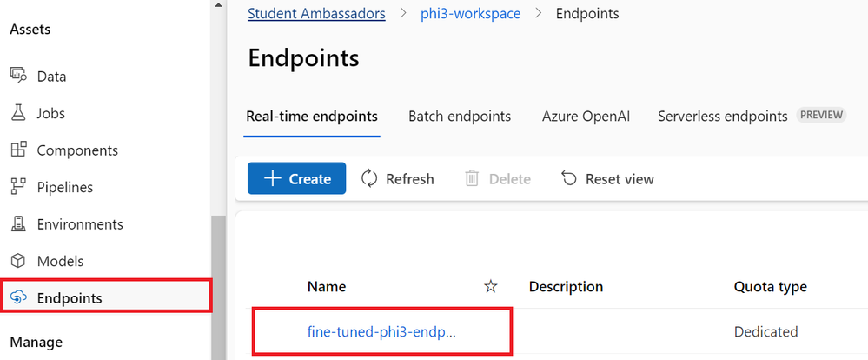
Task: Click the Jobs flask icon
Action: pyautogui.click(x=18, y=113)
